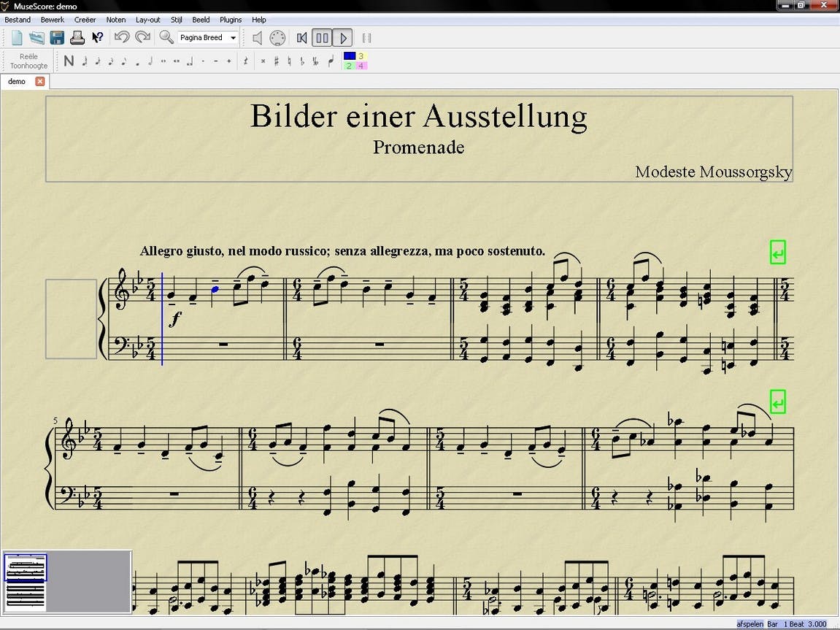Click the magnifying glass zoom icon
This screenshot has height=630, width=840.
tap(166, 37)
